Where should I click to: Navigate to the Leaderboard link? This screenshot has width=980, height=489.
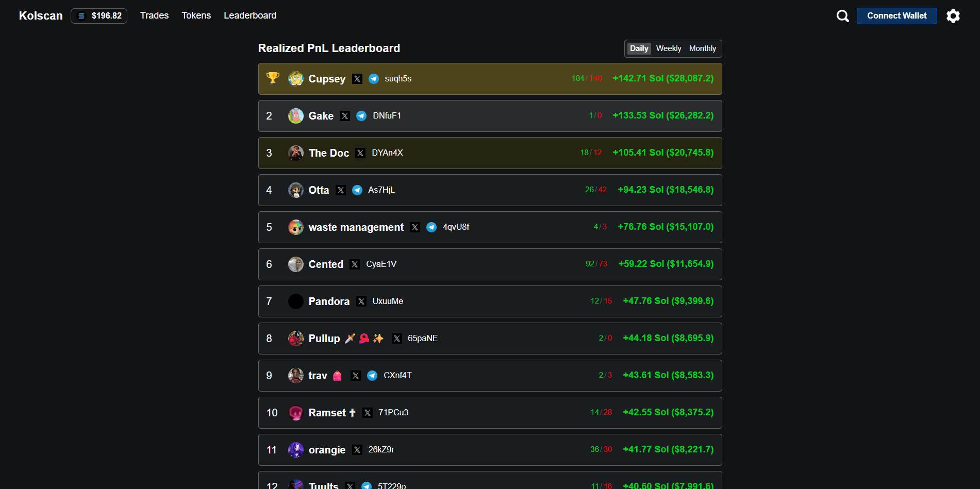pyautogui.click(x=250, y=15)
